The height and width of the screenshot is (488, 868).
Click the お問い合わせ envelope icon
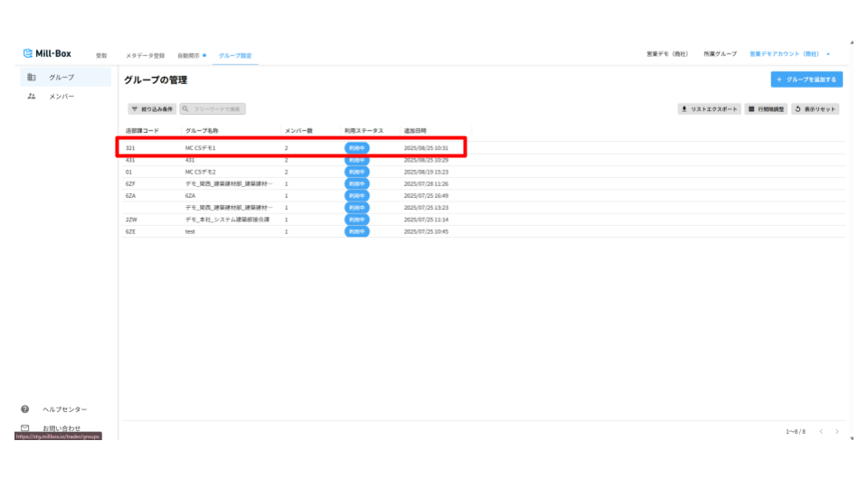[x=25, y=428]
